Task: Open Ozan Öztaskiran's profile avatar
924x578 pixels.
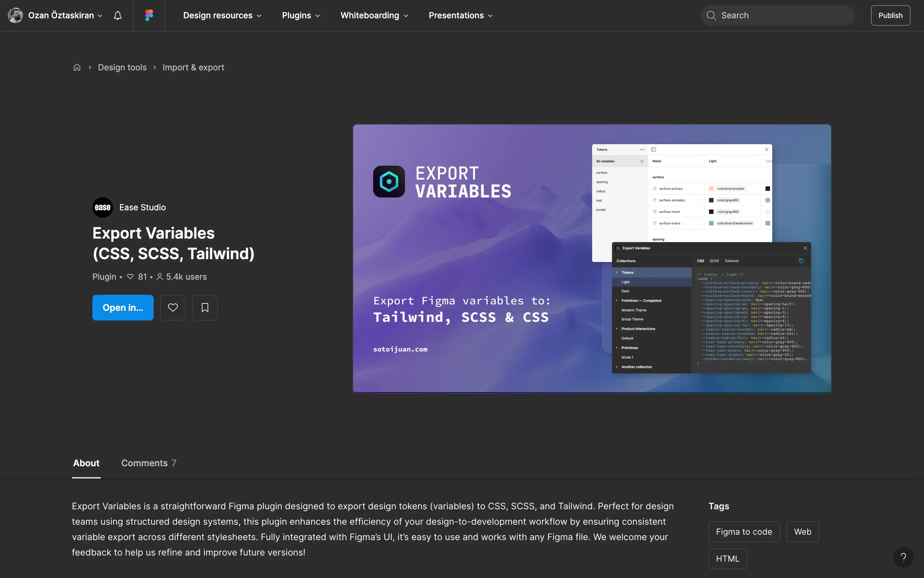Action: [16, 15]
